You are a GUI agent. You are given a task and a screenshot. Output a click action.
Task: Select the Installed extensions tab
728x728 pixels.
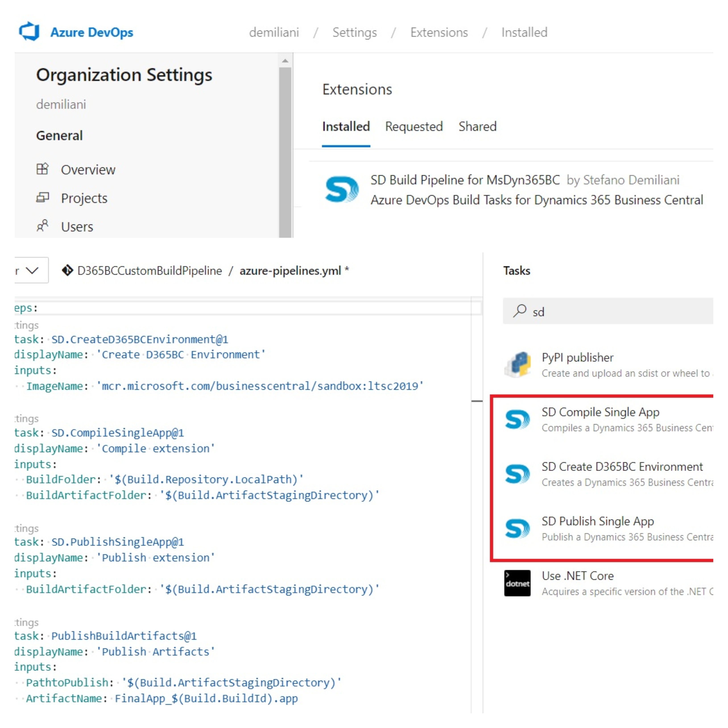tap(346, 127)
